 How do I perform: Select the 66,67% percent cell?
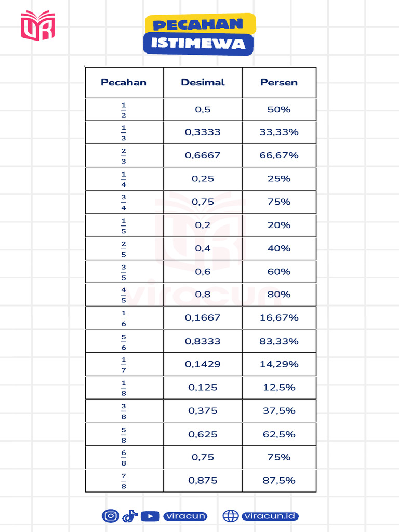(279, 155)
